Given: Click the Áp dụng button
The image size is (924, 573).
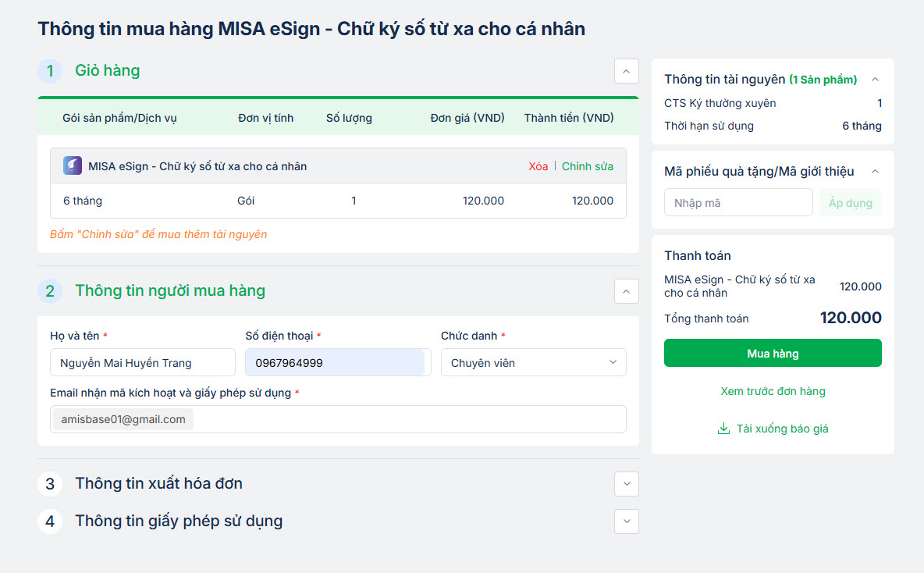Looking at the screenshot, I should pyautogui.click(x=850, y=203).
